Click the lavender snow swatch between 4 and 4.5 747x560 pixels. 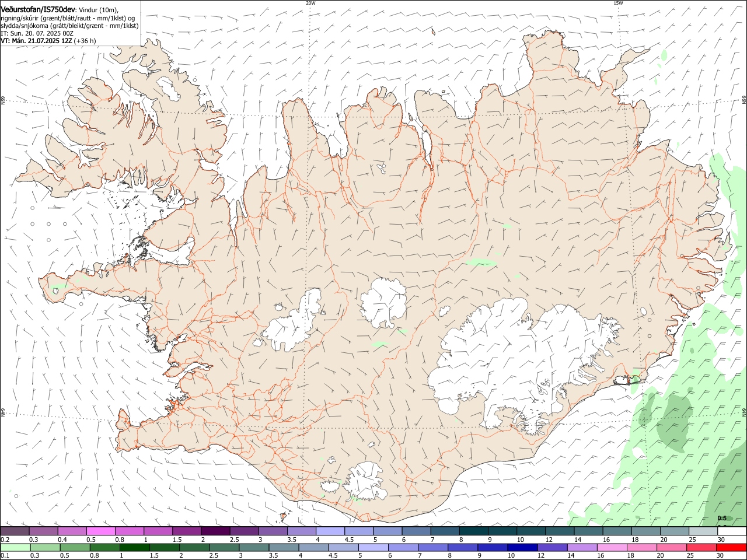pos(330,531)
